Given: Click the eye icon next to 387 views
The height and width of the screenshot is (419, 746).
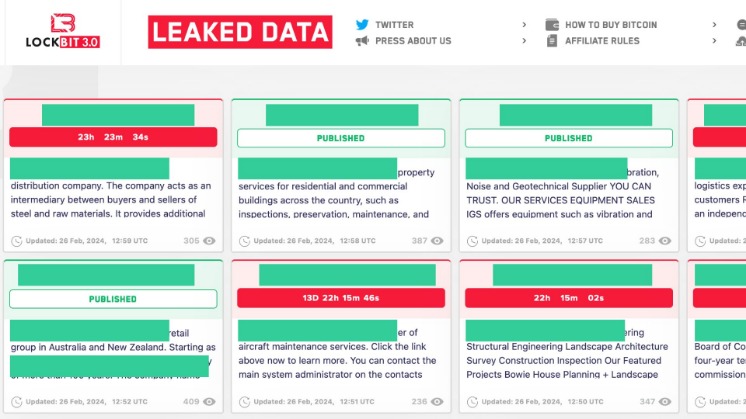Looking at the screenshot, I should 438,241.
